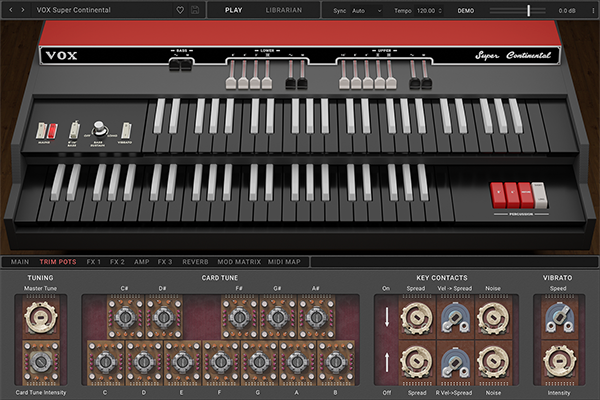Open the MAIN tab
The height and width of the screenshot is (400, 600).
pyautogui.click(x=20, y=262)
